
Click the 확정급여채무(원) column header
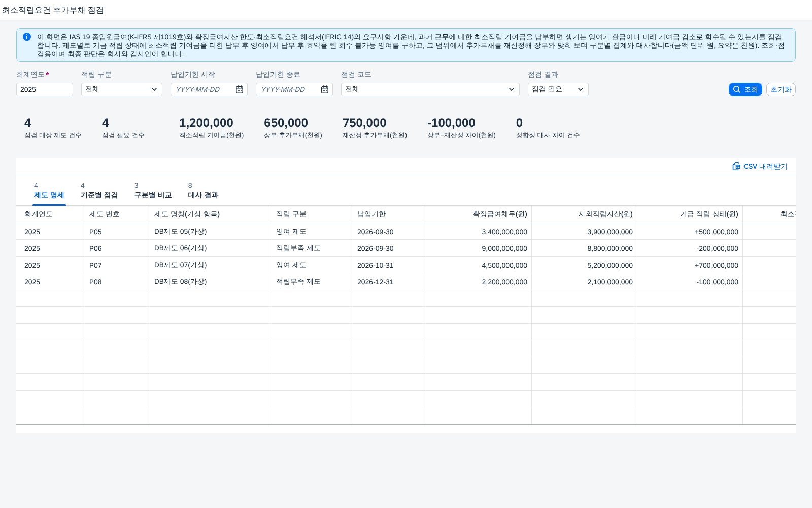pyautogui.click(x=479, y=214)
